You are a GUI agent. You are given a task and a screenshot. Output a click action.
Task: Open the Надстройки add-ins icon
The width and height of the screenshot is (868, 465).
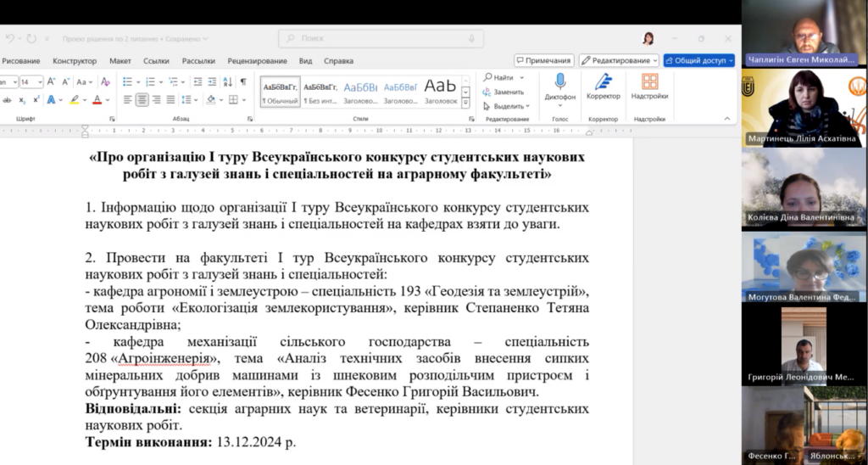click(649, 82)
